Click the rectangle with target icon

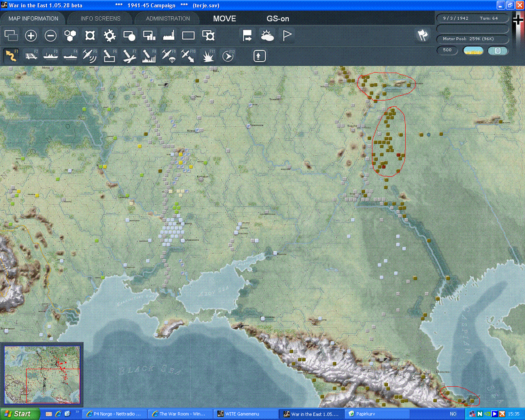(208, 36)
